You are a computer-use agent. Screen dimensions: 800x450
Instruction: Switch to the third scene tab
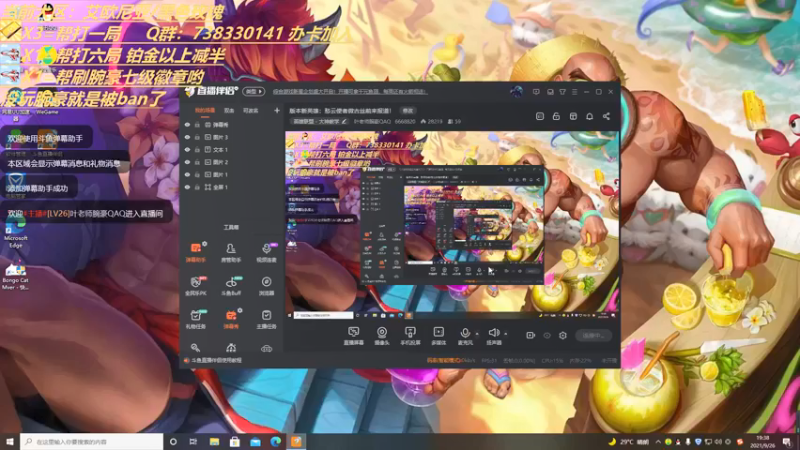(x=251, y=110)
